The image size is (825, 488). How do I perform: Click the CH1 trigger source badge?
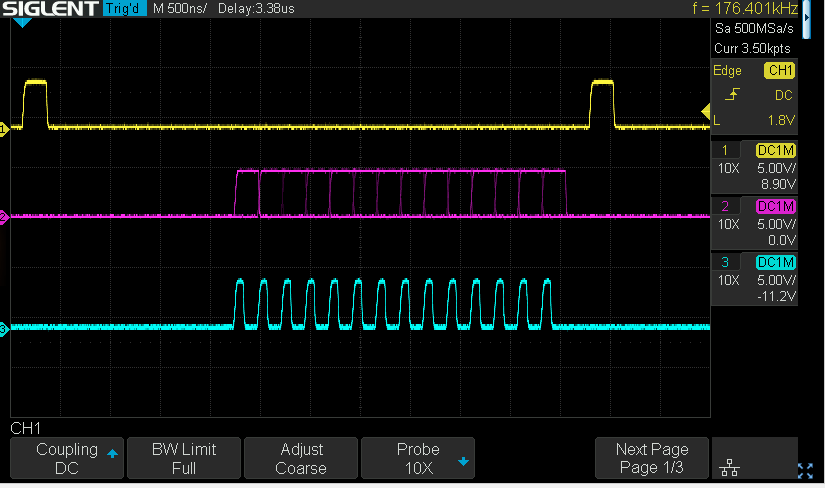click(x=780, y=71)
